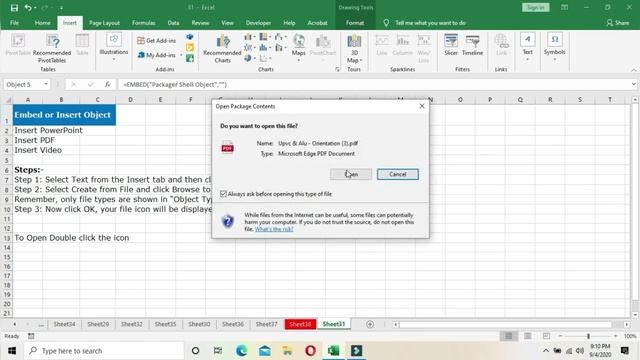This screenshot has height=360, width=640.
Task: Open the Mail app on the taskbar
Action: click(x=264, y=351)
